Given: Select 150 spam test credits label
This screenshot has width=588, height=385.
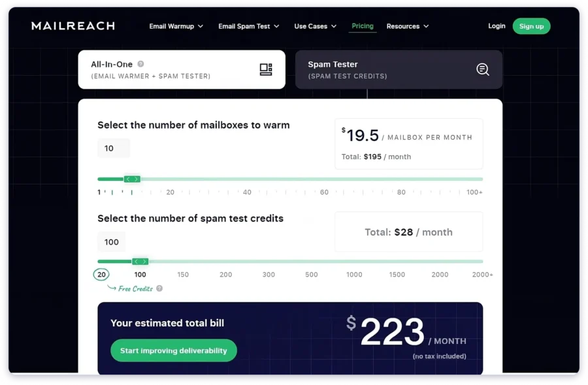Looking at the screenshot, I should coord(183,275).
